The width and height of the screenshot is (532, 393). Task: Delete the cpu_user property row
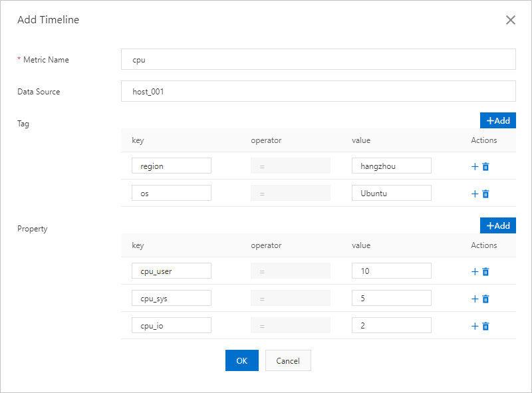[485, 271]
